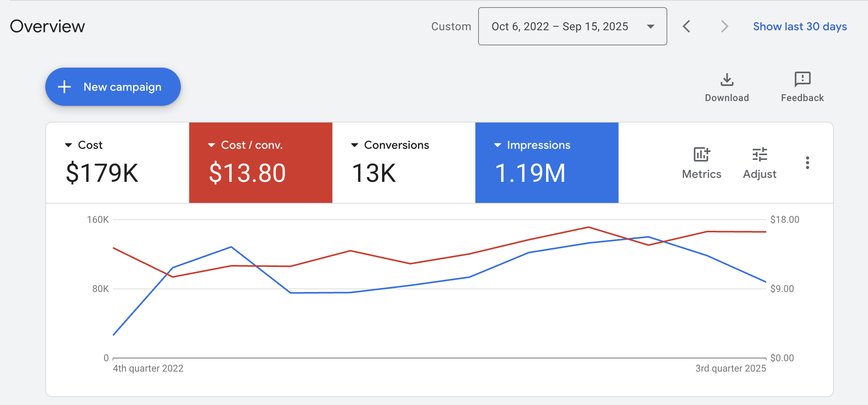The image size is (868, 405).
Task: Expand the dropdown arrow beside Cost / conv.
Action: [x=212, y=145]
